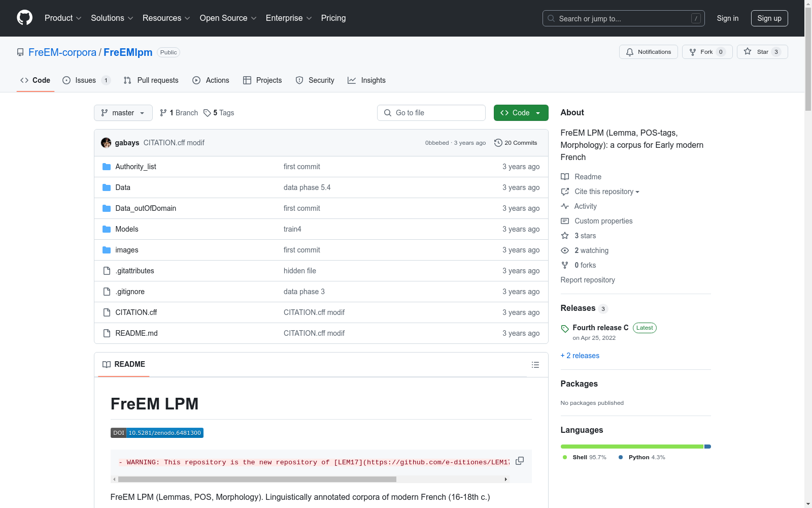812x508 pixels.
Task: Open the + 2 releases link
Action: point(580,356)
